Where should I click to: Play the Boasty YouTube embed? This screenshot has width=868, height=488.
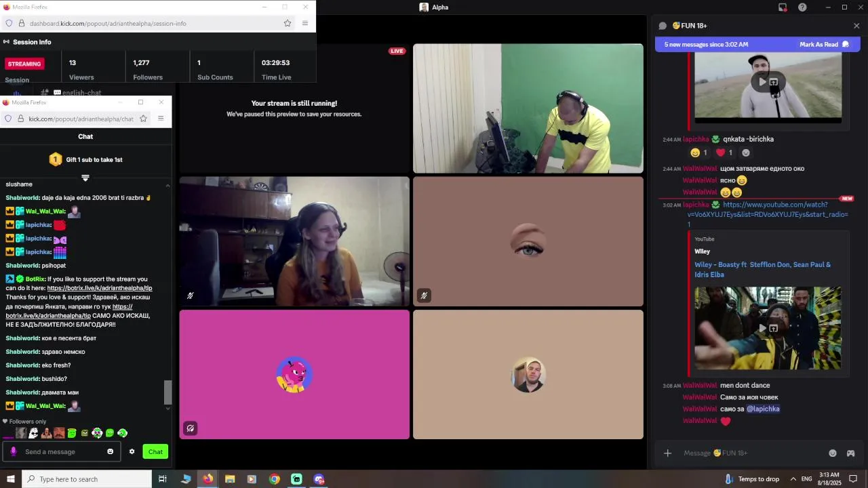point(762,329)
